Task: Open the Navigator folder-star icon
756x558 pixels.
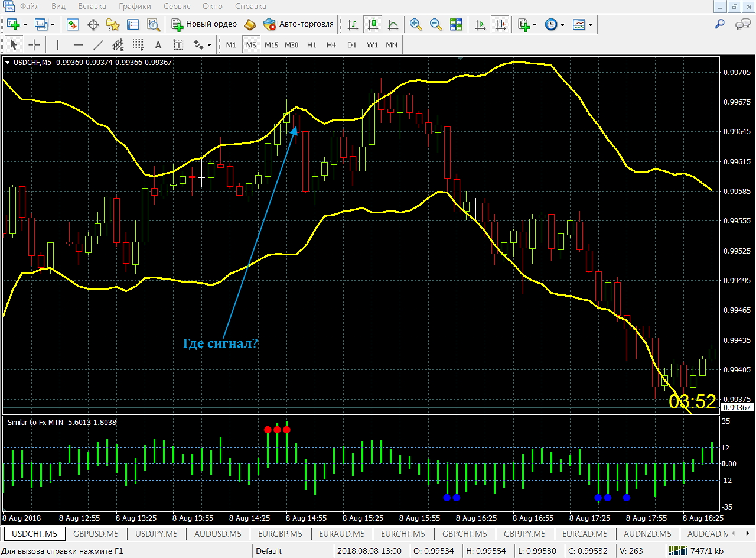Action: (113, 24)
